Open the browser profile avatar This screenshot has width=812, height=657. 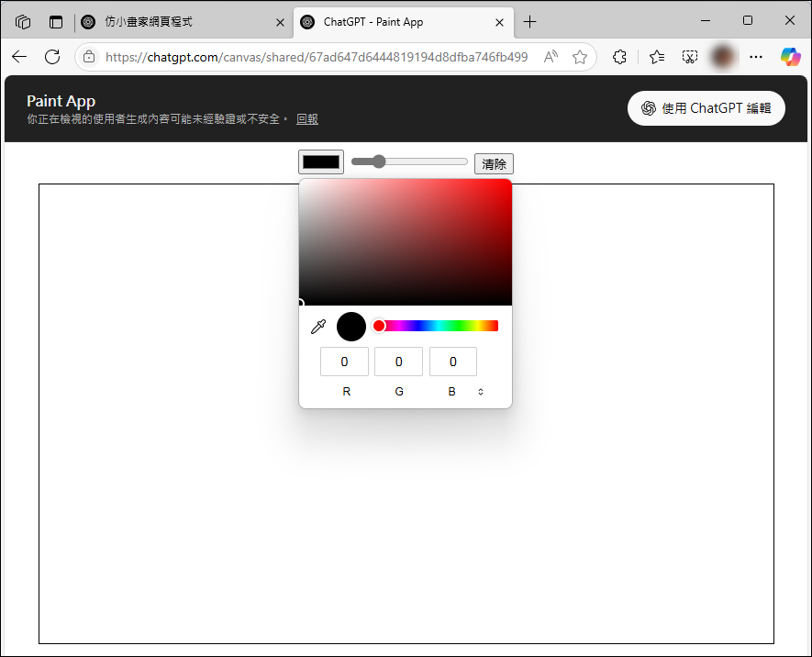tap(723, 57)
